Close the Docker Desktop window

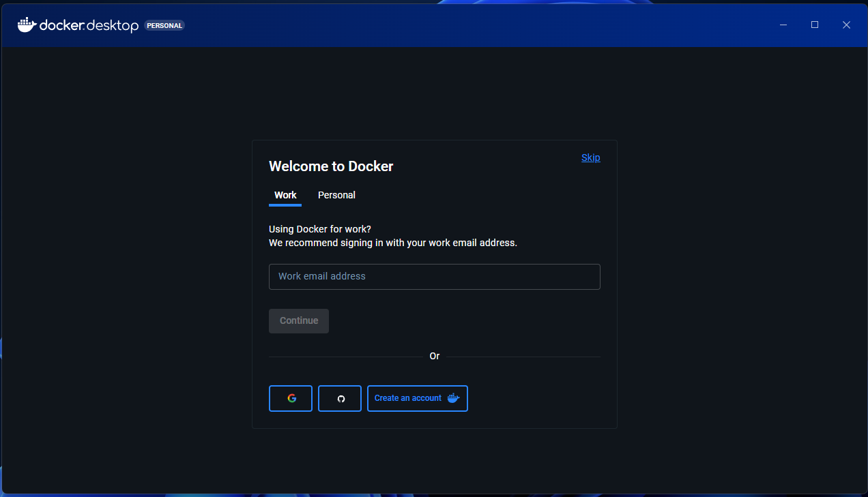pyautogui.click(x=846, y=25)
